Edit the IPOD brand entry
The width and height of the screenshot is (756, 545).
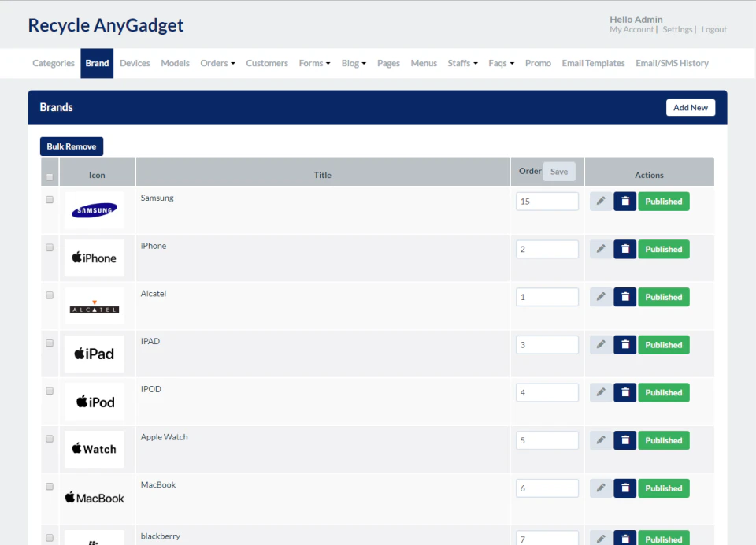click(x=601, y=392)
